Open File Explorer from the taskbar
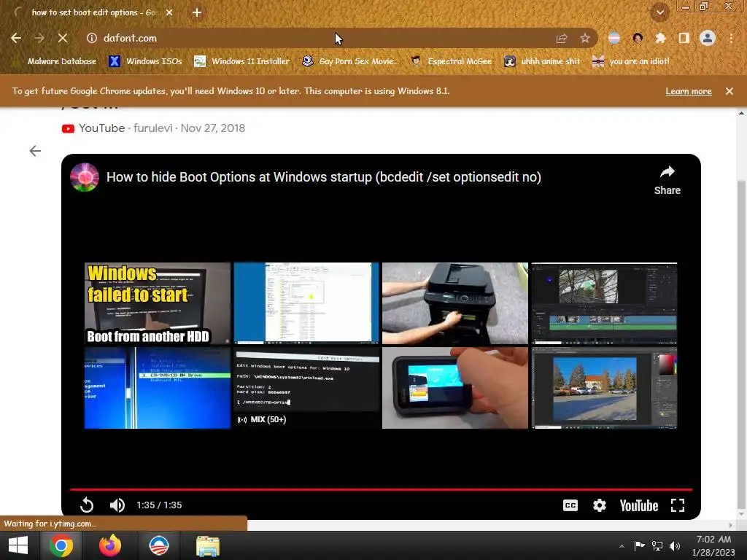The image size is (747, 560). [208, 545]
